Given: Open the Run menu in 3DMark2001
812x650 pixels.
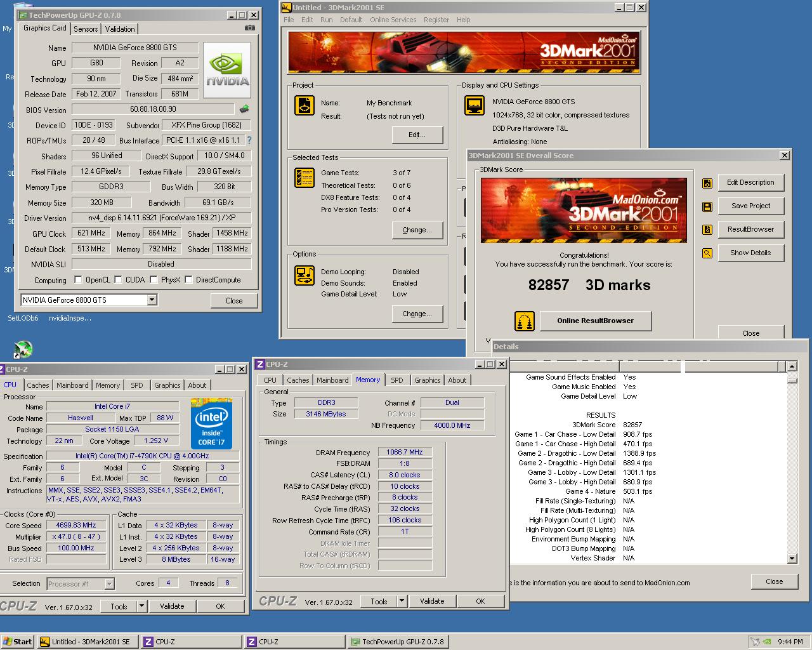Looking at the screenshot, I should (327, 20).
